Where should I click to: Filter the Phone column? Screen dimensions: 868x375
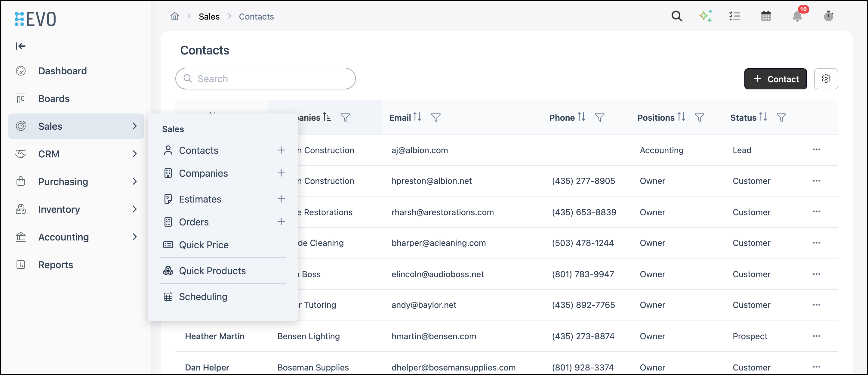coord(599,117)
